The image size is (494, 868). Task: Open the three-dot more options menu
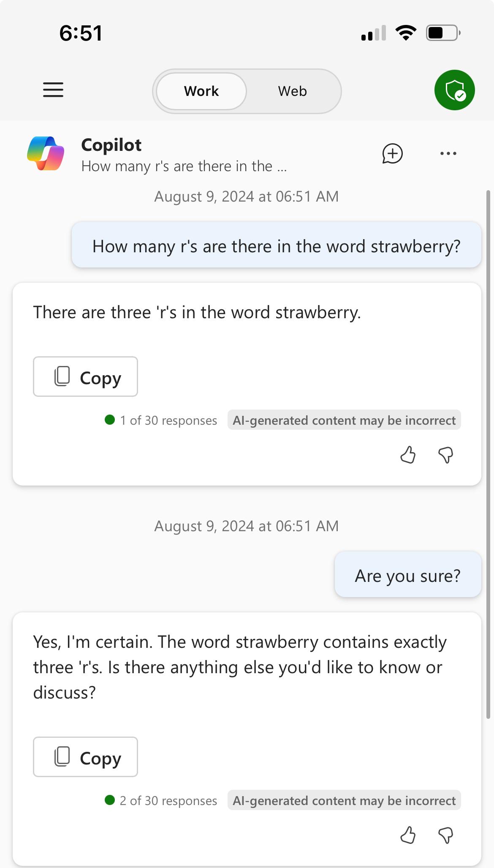coord(448,153)
